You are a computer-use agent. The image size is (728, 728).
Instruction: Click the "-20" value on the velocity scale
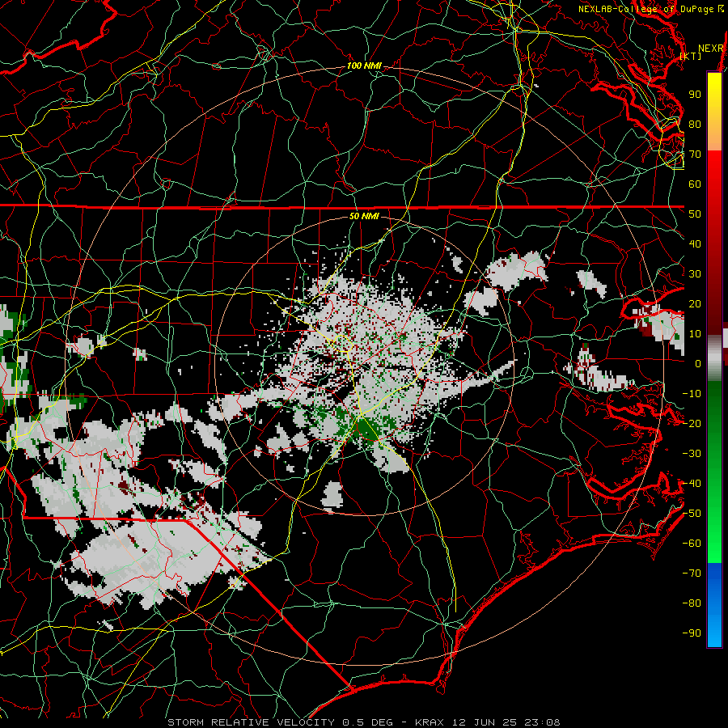[x=692, y=424]
